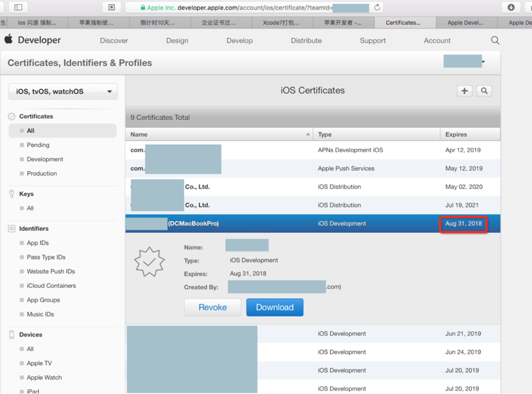This screenshot has height=394, width=532.
Task: Open Music IDs
Action: tap(40, 314)
